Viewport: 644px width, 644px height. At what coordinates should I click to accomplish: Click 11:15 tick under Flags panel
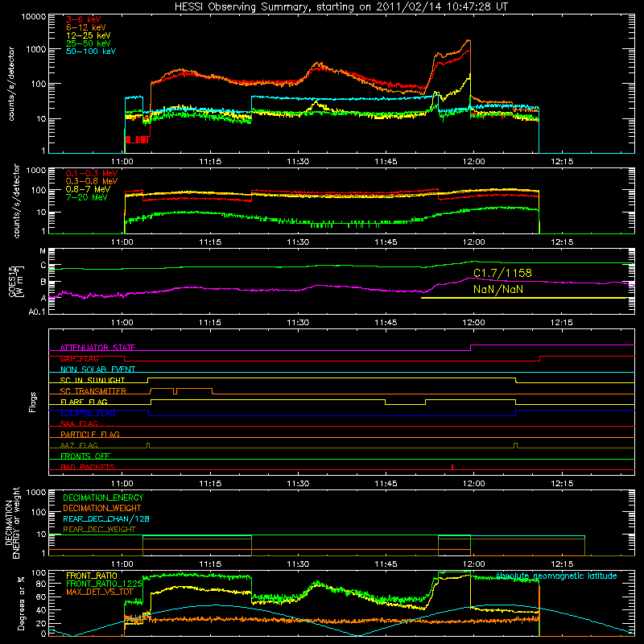210,484
